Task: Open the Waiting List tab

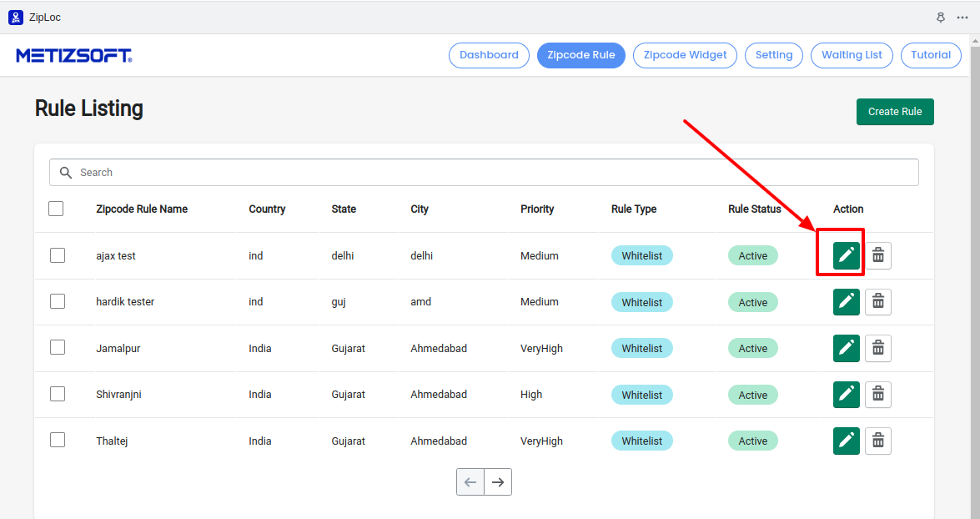Action: [x=852, y=55]
